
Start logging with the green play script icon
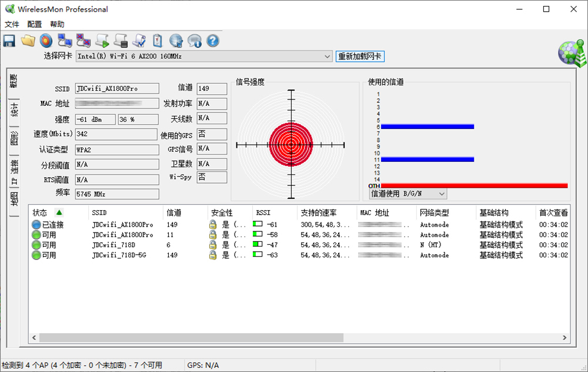tap(102, 40)
